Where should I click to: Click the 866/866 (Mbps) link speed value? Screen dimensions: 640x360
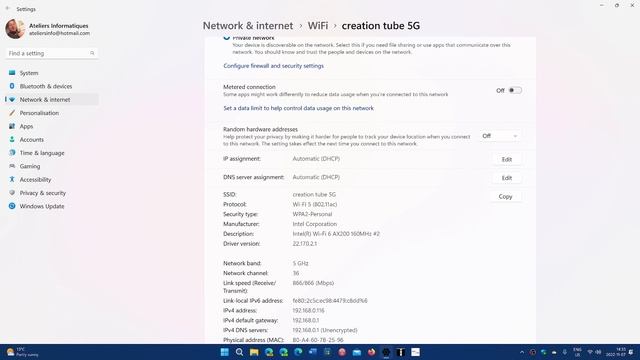click(313, 283)
